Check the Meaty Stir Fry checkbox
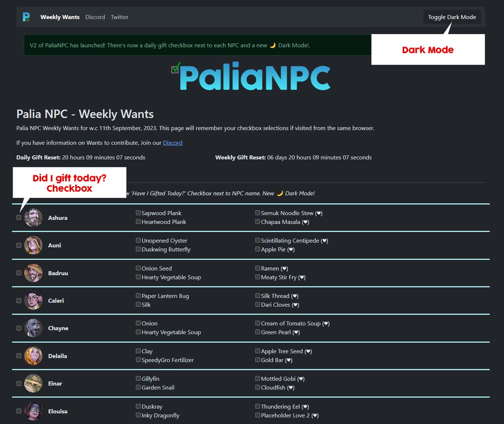Image resolution: width=504 pixels, height=424 pixels. 257,277
